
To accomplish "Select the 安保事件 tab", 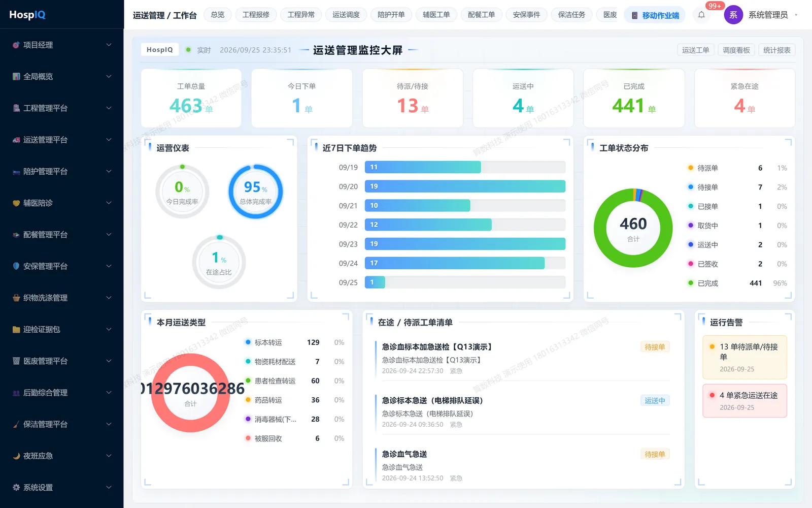I will 527,15.
